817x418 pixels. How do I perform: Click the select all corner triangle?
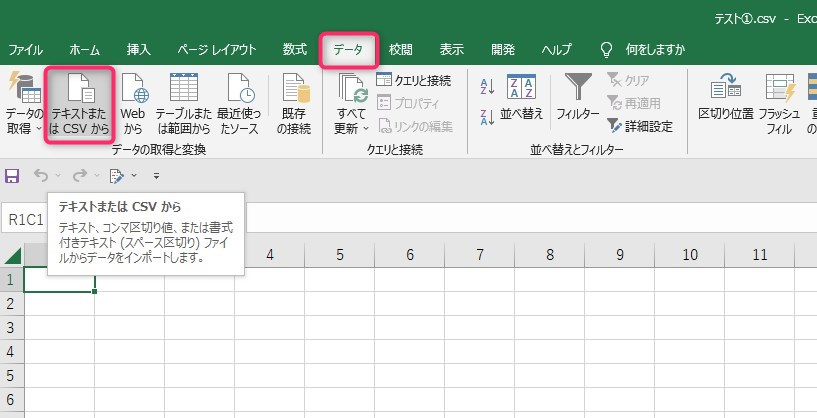[12, 255]
